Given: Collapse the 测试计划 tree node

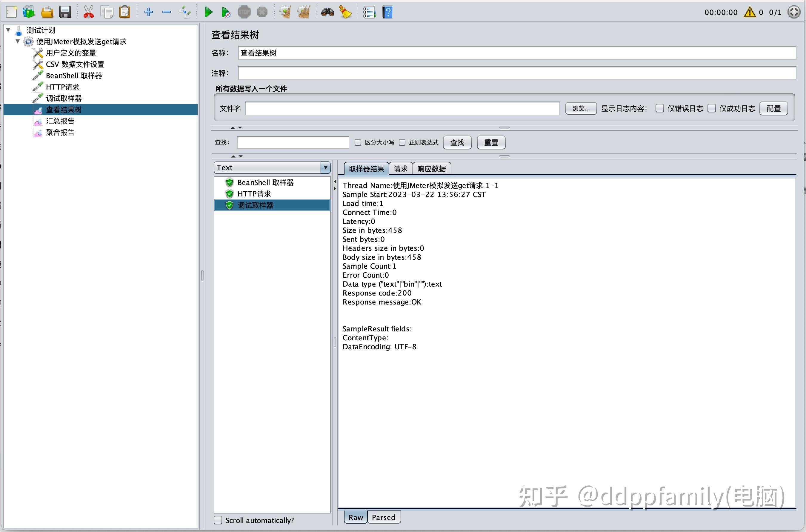Looking at the screenshot, I should point(8,30).
